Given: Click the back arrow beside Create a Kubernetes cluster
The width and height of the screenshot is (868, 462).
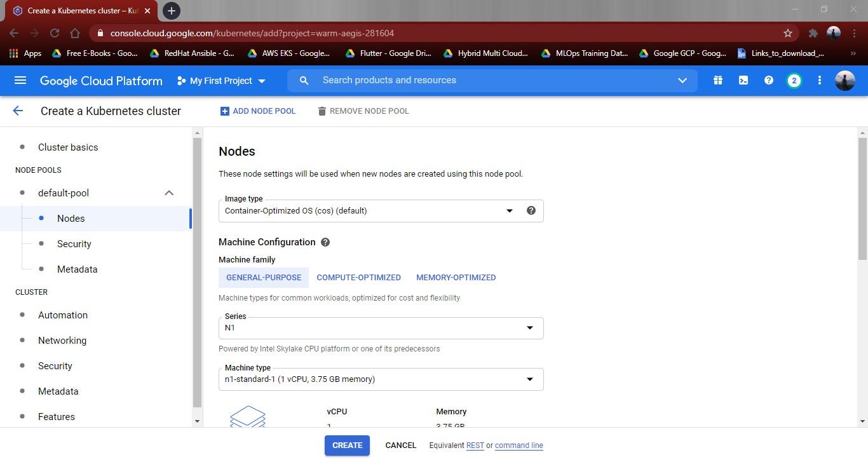Looking at the screenshot, I should [x=18, y=111].
